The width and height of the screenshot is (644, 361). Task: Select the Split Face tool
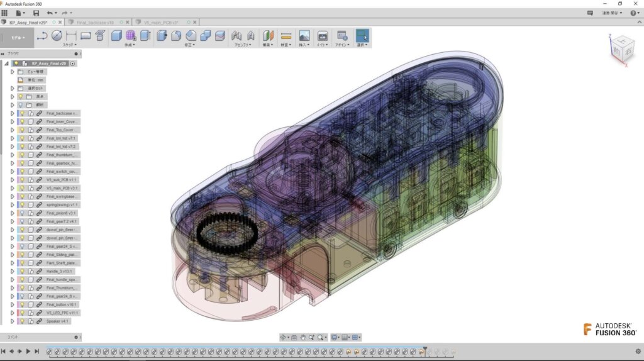pos(220,36)
